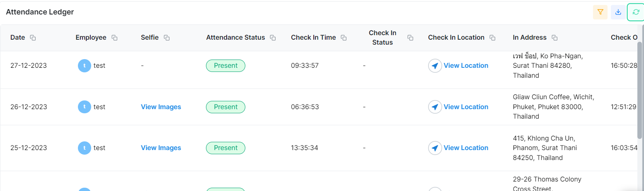The width and height of the screenshot is (644, 191).
Task: Click copy icon next to Selfie header
Action: (x=167, y=38)
